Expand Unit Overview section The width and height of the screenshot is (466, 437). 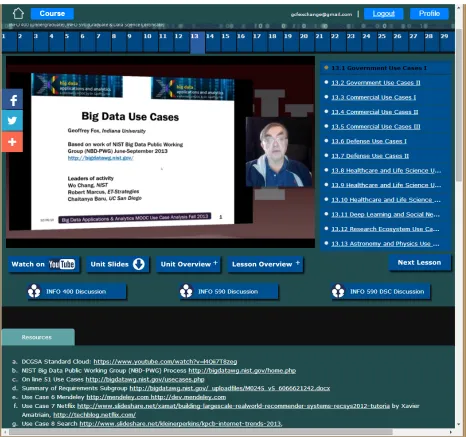pos(189,264)
